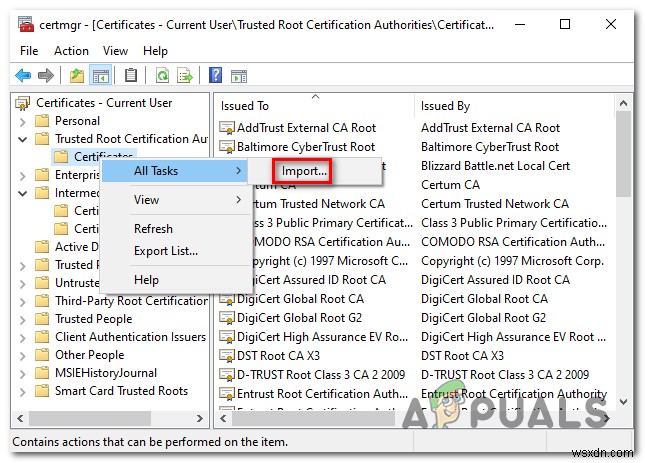Click the list vertical scrollbar up arrow
The width and height of the screenshot is (645, 463).
tap(623, 103)
